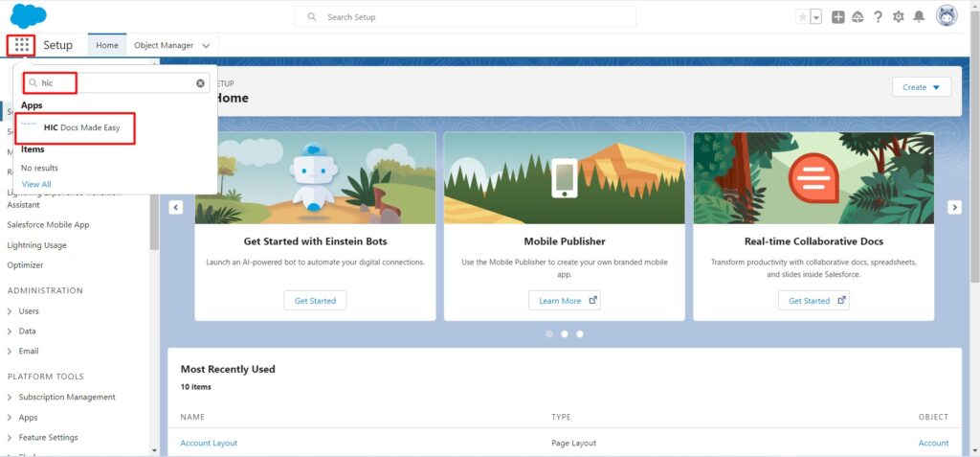Open the global actions plus icon

pos(837,17)
